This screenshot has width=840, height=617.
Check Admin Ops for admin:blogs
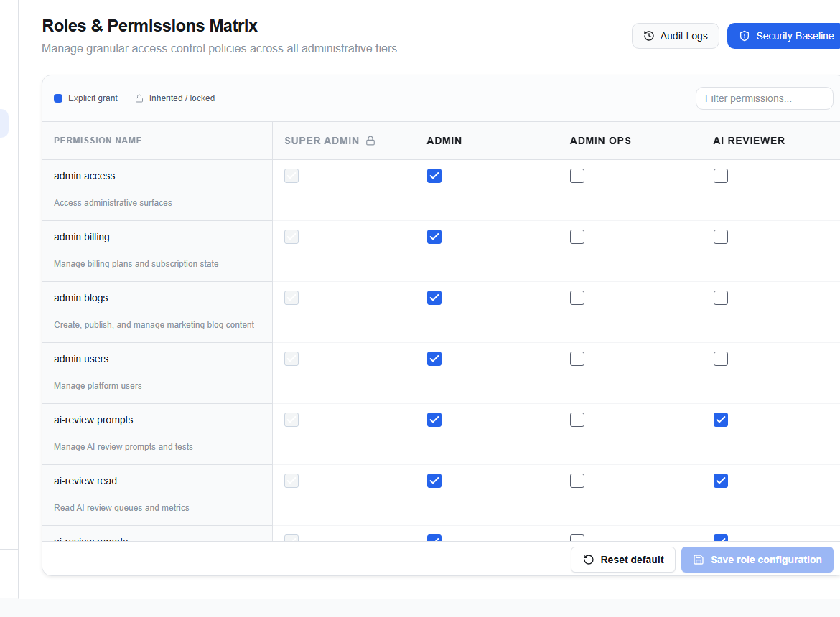(577, 298)
